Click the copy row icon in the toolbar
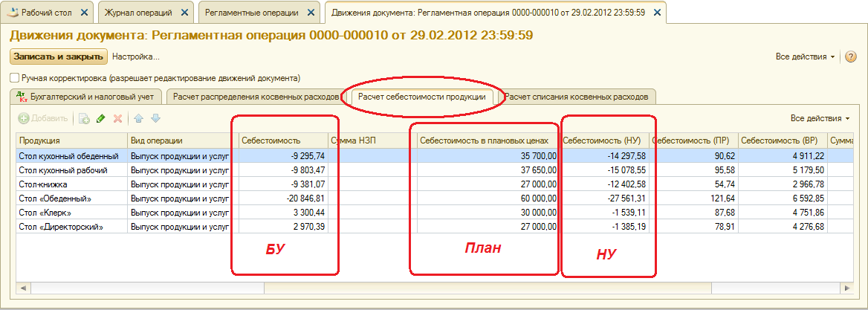The height and width of the screenshot is (310, 868). [x=84, y=118]
